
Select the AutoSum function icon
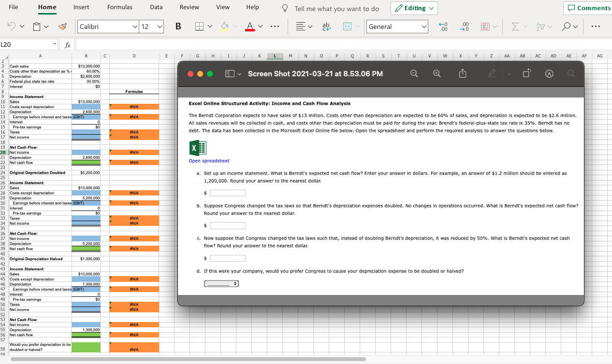(515, 27)
